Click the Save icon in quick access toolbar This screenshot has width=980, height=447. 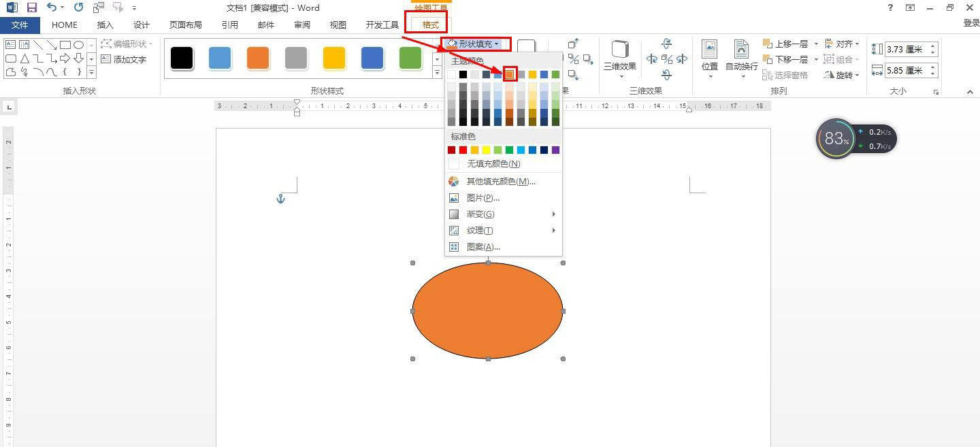[31, 8]
